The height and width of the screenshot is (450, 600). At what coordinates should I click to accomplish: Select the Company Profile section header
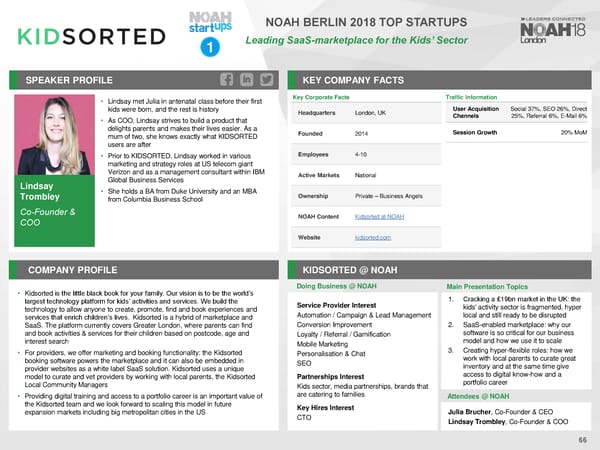pyautogui.click(x=70, y=269)
